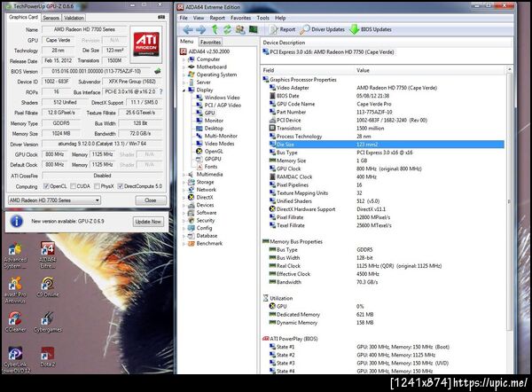Click the Value column header in AIDA64
This screenshot has width=532, height=392.
pyautogui.click(x=430, y=70)
